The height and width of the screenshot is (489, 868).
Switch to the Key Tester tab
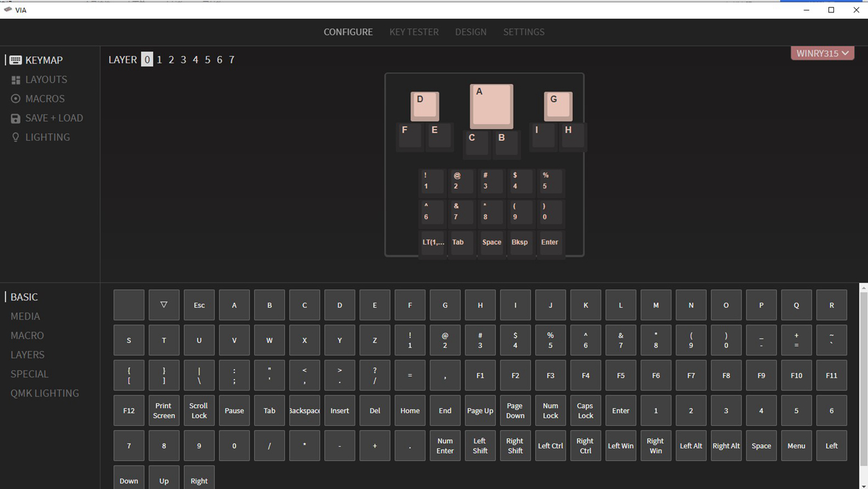pos(414,32)
